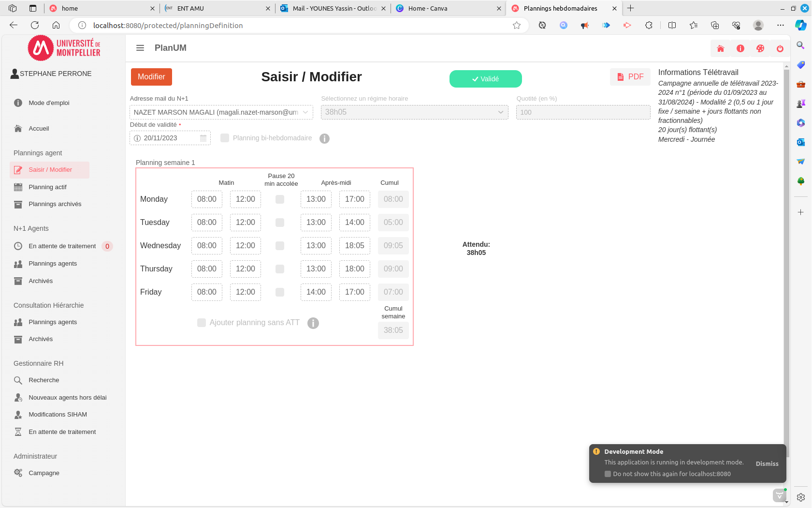812x508 pixels.
Task: Open a new browser tab with the plus
Action: point(631,8)
